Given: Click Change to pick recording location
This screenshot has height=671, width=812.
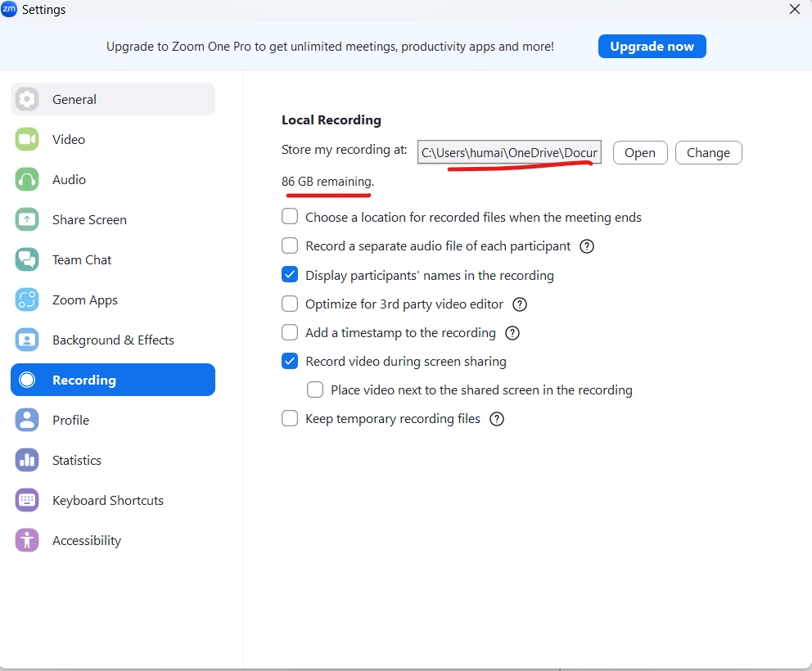Looking at the screenshot, I should [708, 153].
